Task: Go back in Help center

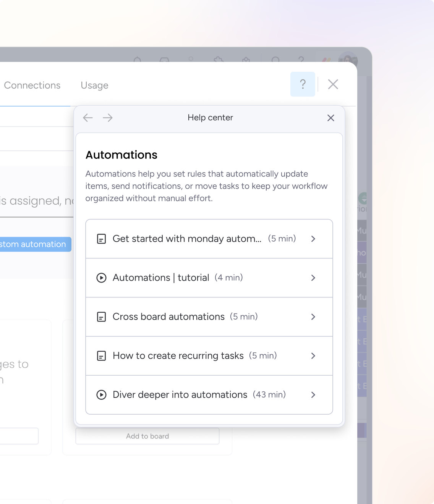Action: (x=88, y=118)
